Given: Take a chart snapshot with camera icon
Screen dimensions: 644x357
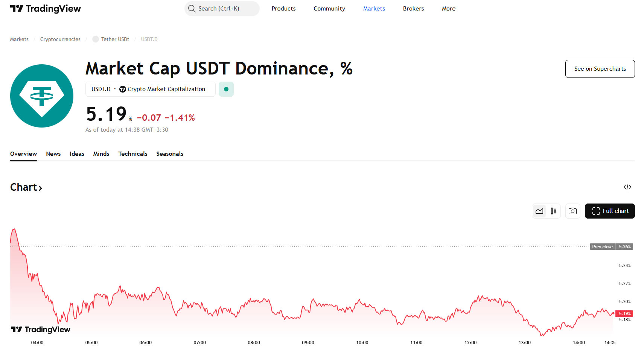Looking at the screenshot, I should pos(572,211).
